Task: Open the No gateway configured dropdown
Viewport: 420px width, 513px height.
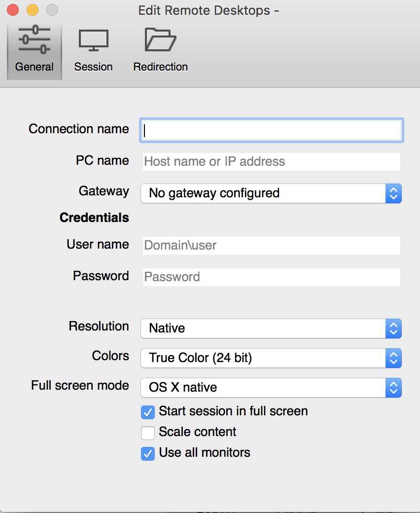Action: click(x=271, y=193)
